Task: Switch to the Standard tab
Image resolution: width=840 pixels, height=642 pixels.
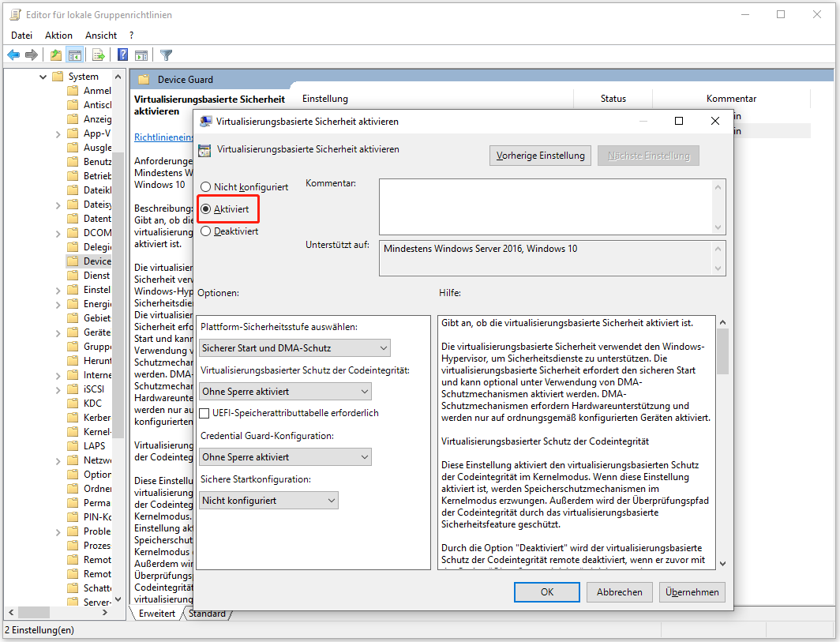Action: tap(206, 614)
